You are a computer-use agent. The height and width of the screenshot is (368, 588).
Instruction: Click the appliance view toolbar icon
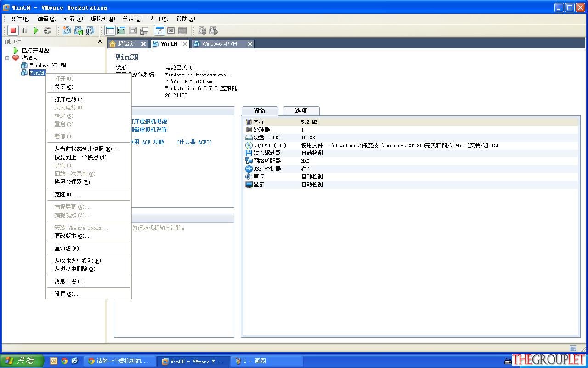(x=171, y=30)
